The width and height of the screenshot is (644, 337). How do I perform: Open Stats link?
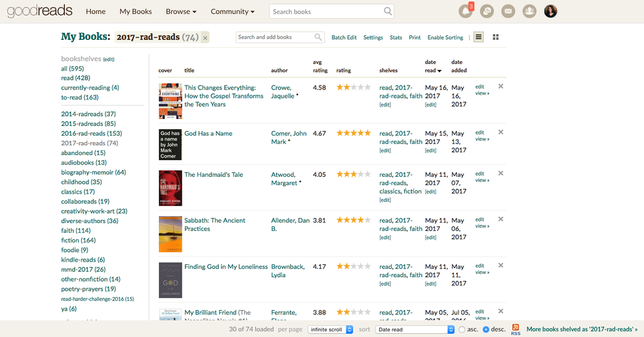click(396, 37)
